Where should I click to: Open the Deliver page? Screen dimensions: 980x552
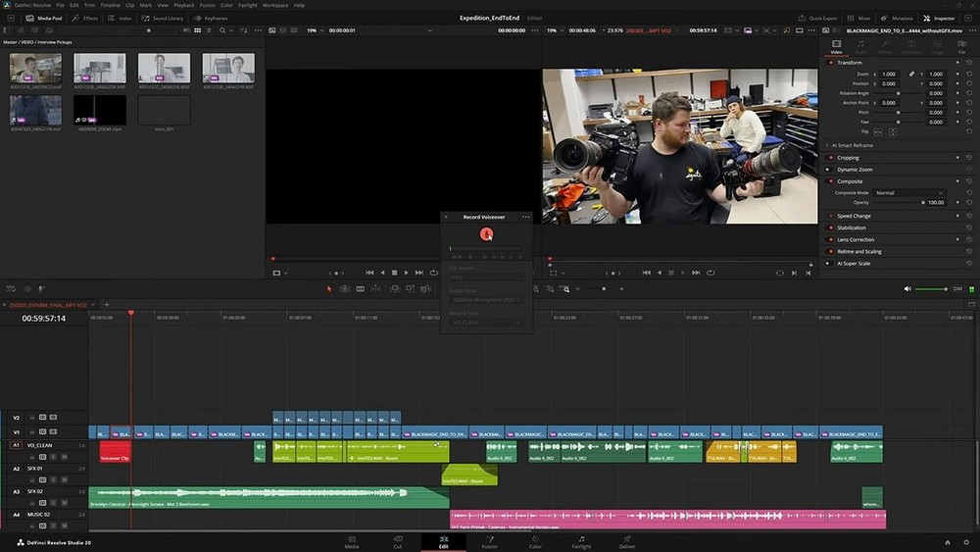627,541
